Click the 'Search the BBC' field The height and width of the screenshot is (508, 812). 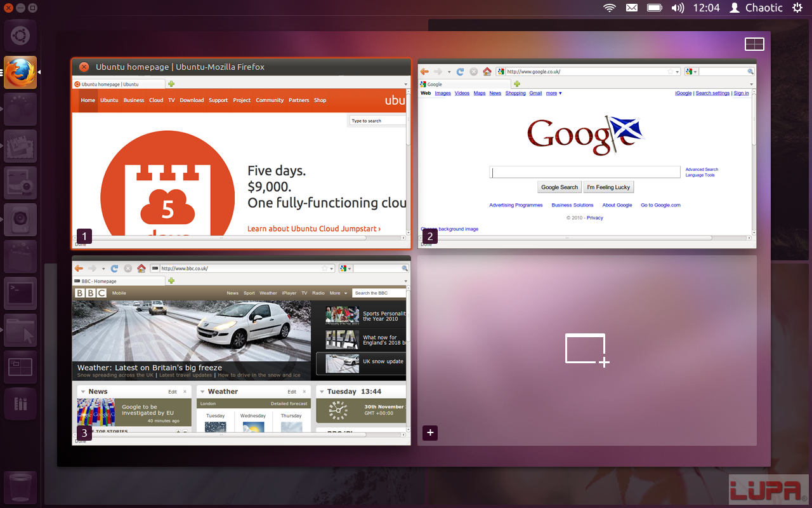[x=379, y=293]
